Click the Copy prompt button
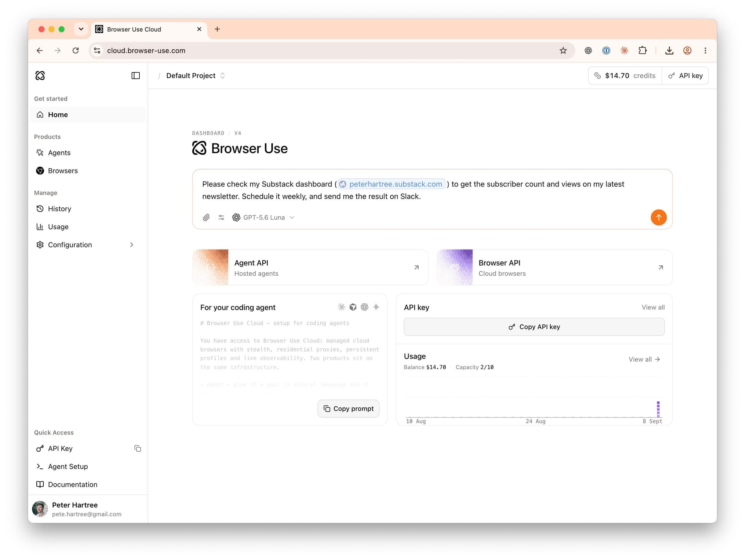This screenshot has height=560, width=745. [x=348, y=409]
